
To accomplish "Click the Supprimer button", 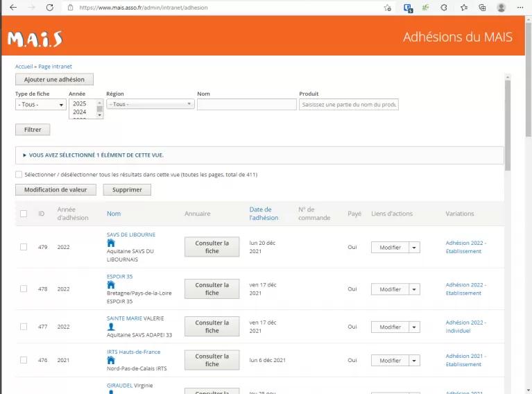I will click(x=127, y=189).
